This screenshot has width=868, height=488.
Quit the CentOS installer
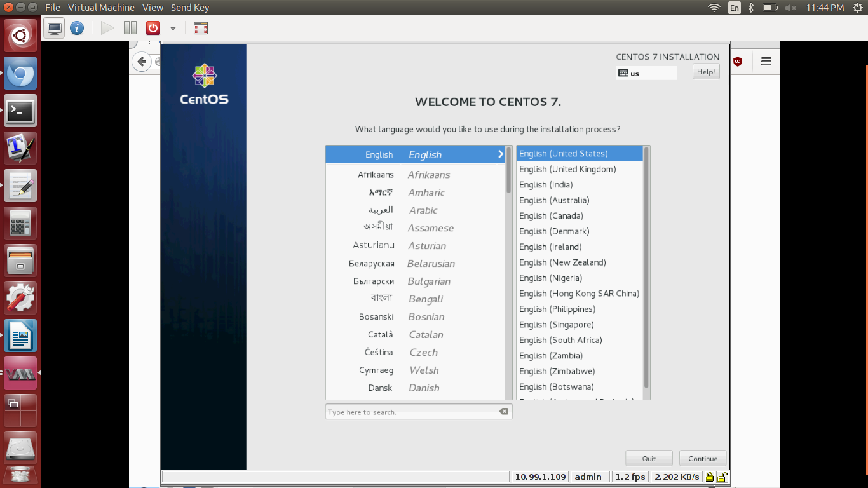[x=649, y=458]
